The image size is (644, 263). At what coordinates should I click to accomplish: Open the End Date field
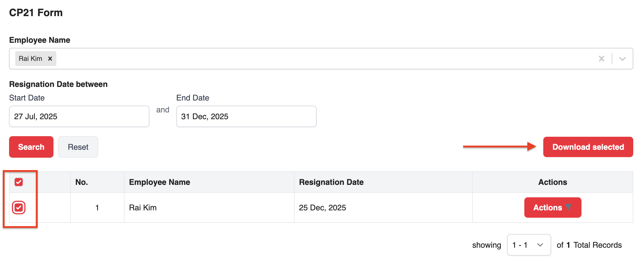[x=246, y=116]
